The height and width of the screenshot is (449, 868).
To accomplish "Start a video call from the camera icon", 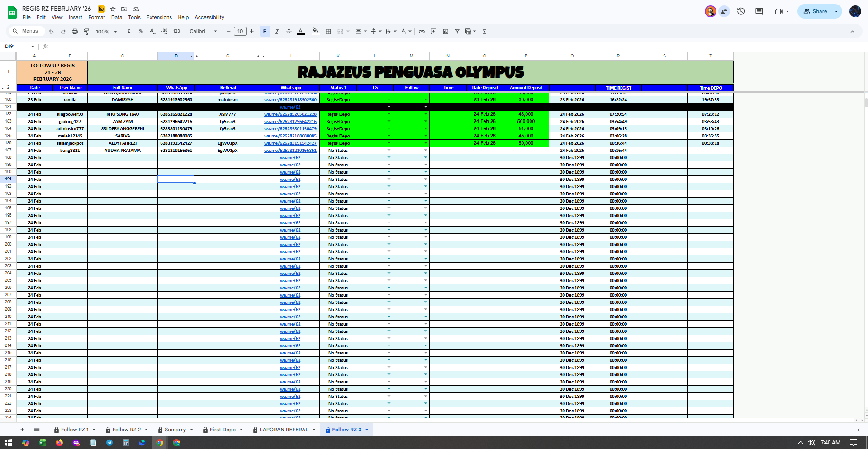I will coord(778,11).
